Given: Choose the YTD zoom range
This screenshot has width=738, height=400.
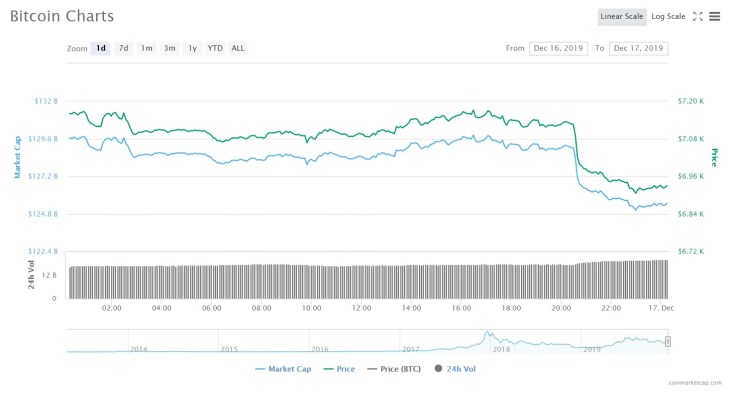Looking at the screenshot, I should [215, 48].
